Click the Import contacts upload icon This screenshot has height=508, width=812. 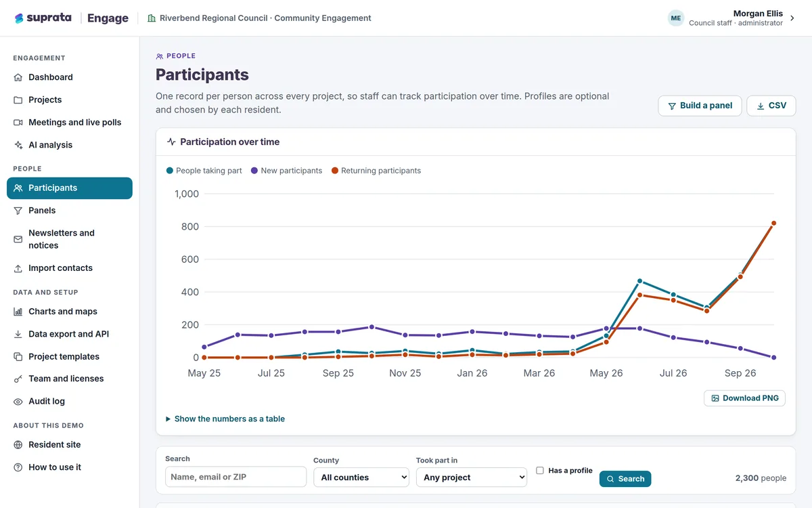(18, 268)
